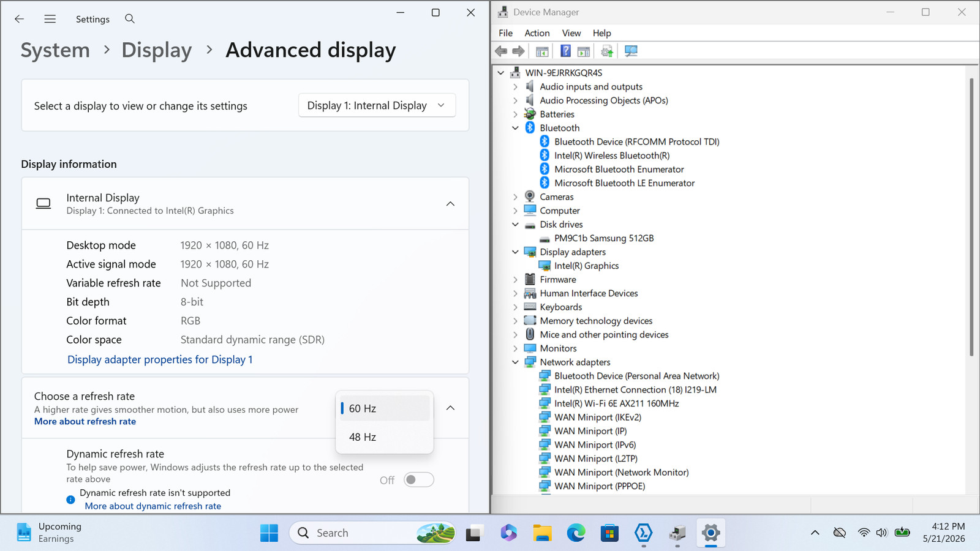This screenshot has width=980, height=551.
Task: Collapse the Internal Display information section
Action: (450, 204)
